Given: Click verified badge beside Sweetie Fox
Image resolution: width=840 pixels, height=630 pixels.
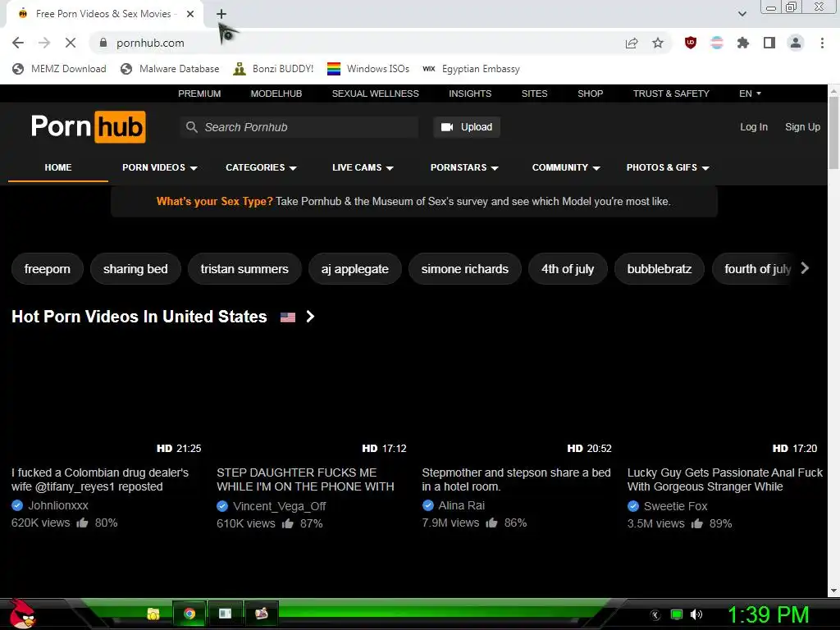Looking at the screenshot, I should coord(633,506).
